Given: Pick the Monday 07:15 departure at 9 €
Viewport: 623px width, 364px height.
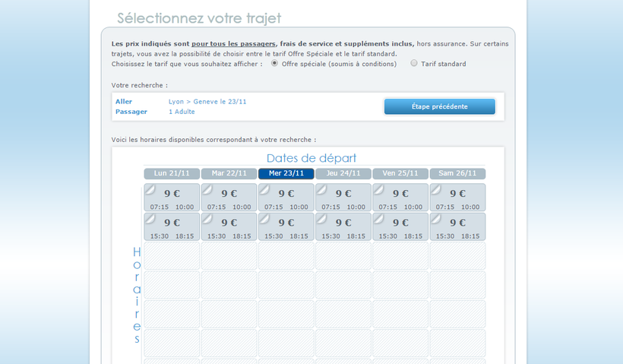Looking at the screenshot, I should pyautogui.click(x=172, y=198).
